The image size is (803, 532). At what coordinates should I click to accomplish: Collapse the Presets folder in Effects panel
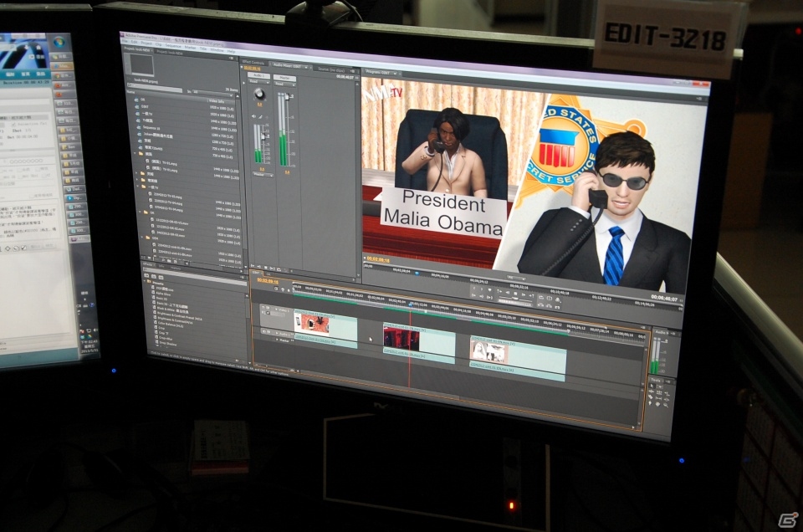point(145,281)
